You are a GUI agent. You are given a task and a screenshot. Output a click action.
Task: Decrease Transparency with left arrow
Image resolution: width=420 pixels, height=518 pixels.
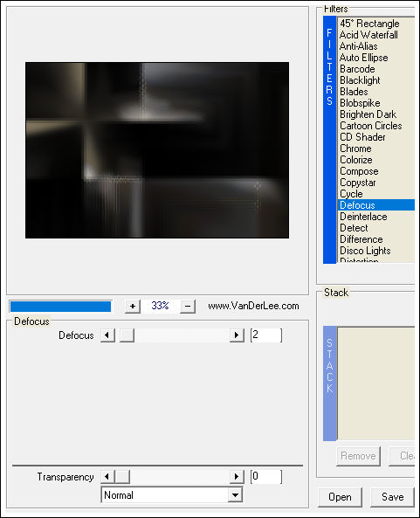click(107, 477)
